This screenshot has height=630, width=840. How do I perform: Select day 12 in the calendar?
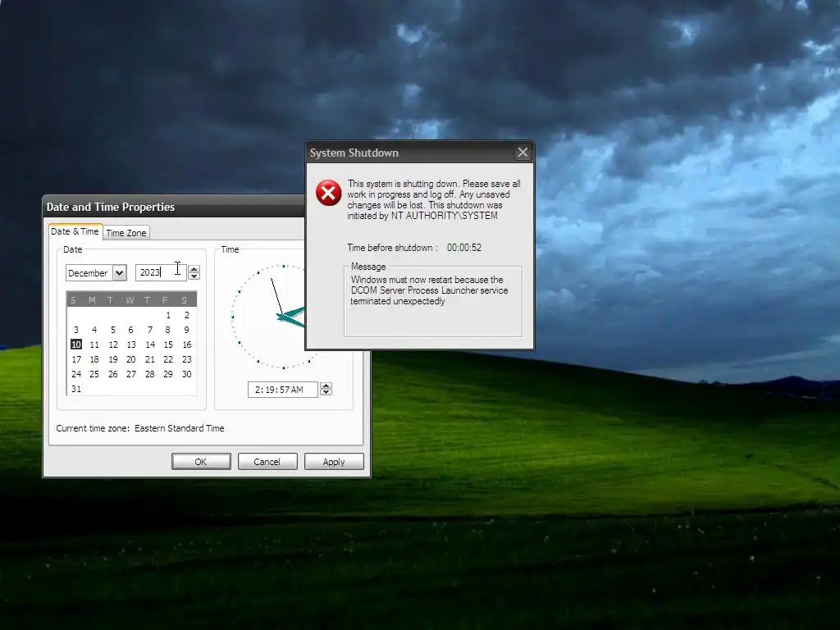[113, 345]
